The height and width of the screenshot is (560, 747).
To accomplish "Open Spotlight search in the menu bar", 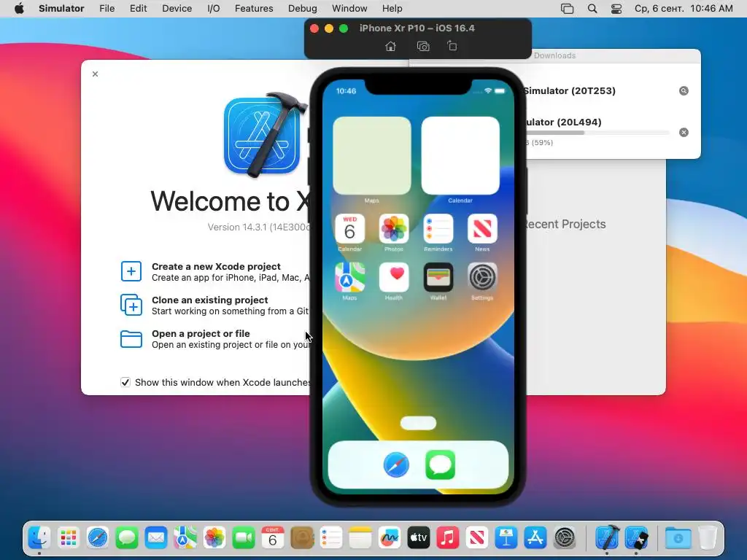I will tap(592, 9).
